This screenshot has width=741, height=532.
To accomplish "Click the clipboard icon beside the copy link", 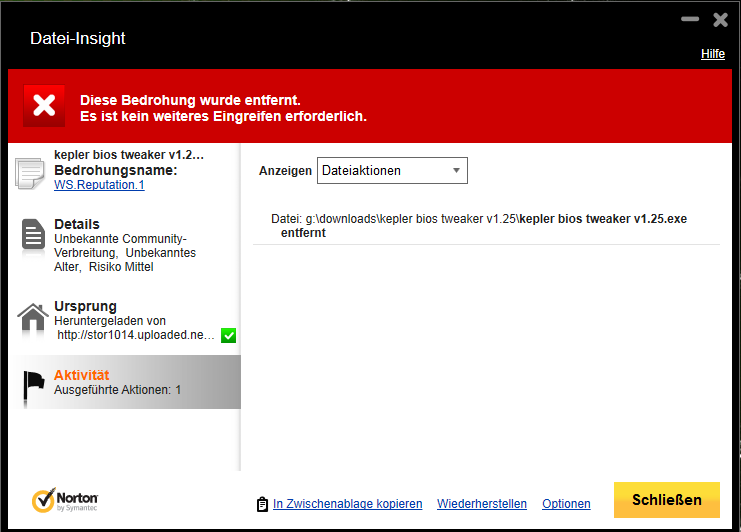I will coord(262,504).
